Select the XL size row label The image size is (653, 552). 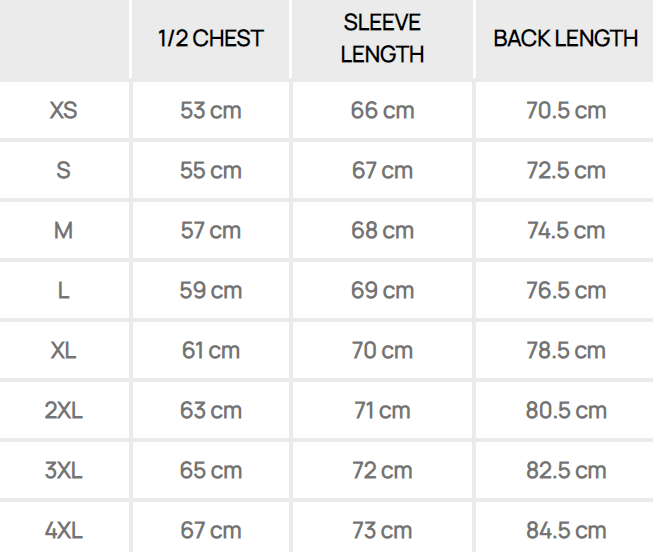pos(63,351)
